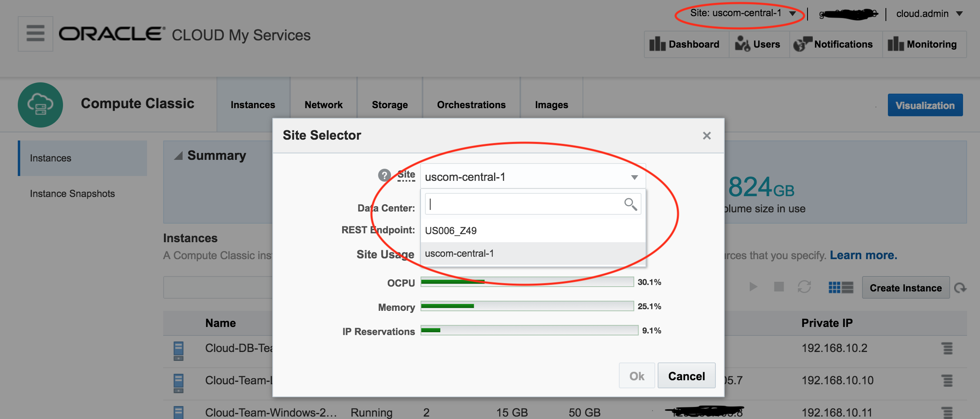The height and width of the screenshot is (419, 980).
Task: Focus the site search input field
Action: pyautogui.click(x=525, y=204)
